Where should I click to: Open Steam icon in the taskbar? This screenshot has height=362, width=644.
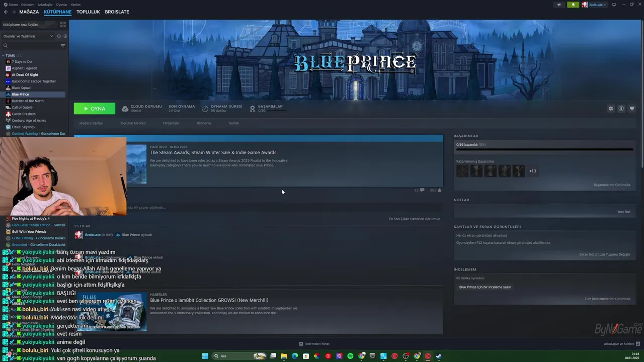click(439, 356)
